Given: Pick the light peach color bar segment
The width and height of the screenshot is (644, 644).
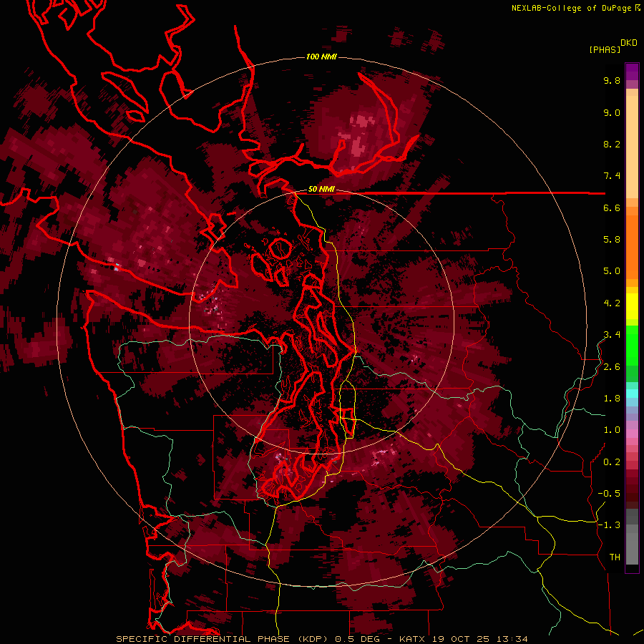Looking at the screenshot, I should pos(632,147).
